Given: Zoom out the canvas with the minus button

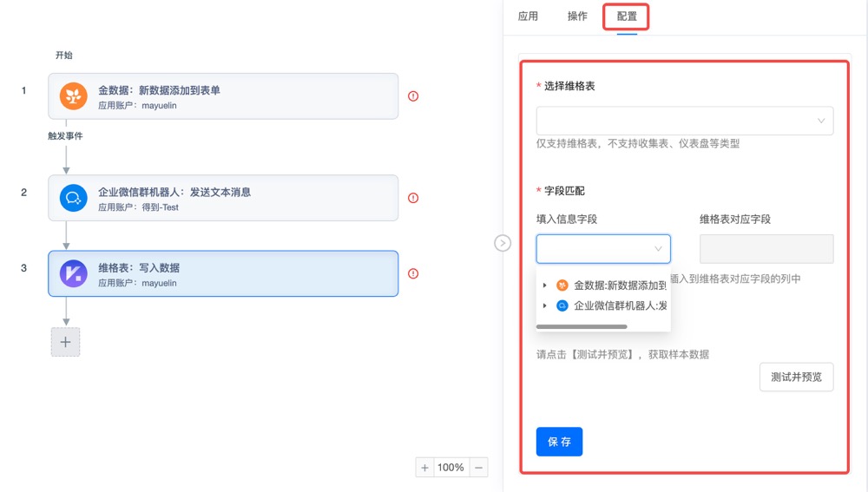Looking at the screenshot, I should (x=479, y=468).
